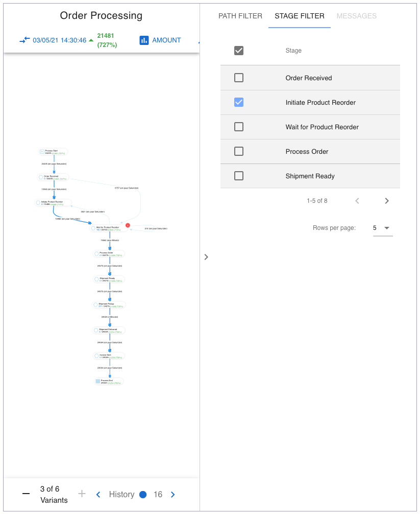Go to next page of stages

click(x=387, y=201)
